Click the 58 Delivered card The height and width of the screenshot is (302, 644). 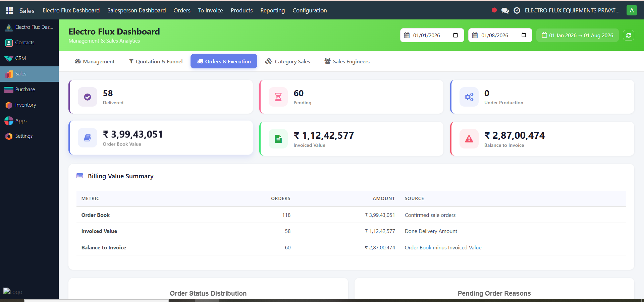[161, 97]
